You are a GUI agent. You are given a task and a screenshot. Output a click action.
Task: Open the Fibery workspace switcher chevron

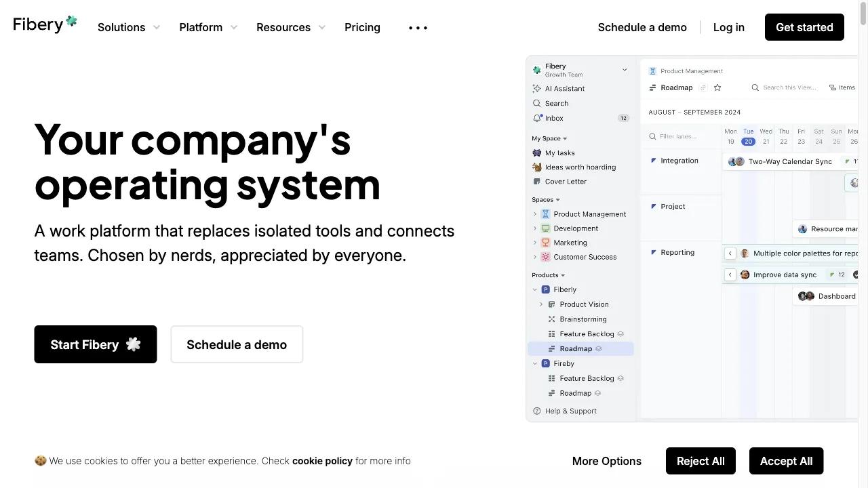(625, 70)
